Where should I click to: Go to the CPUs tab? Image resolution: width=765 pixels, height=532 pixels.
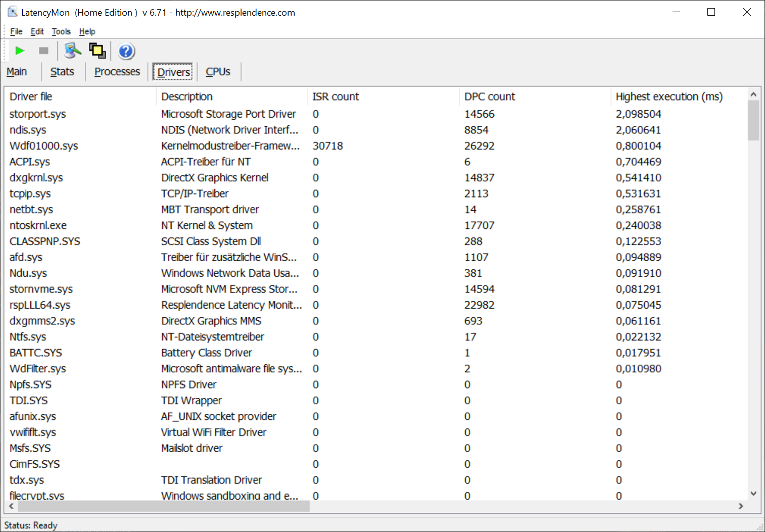click(218, 72)
